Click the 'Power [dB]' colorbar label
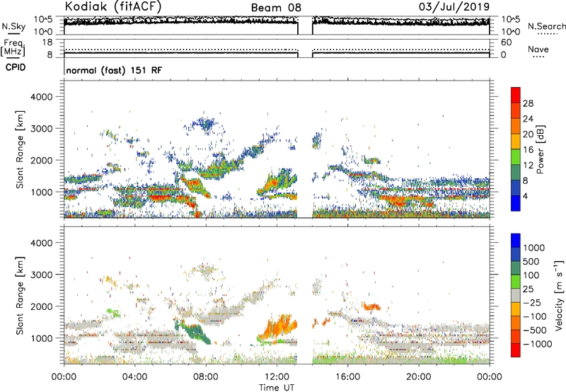This screenshot has width=566, height=392. click(540, 149)
